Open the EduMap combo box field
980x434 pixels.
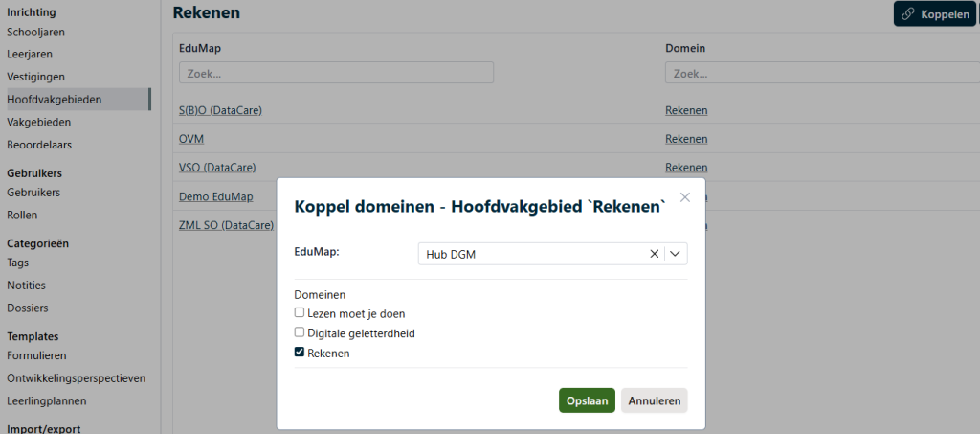pyautogui.click(x=531, y=254)
